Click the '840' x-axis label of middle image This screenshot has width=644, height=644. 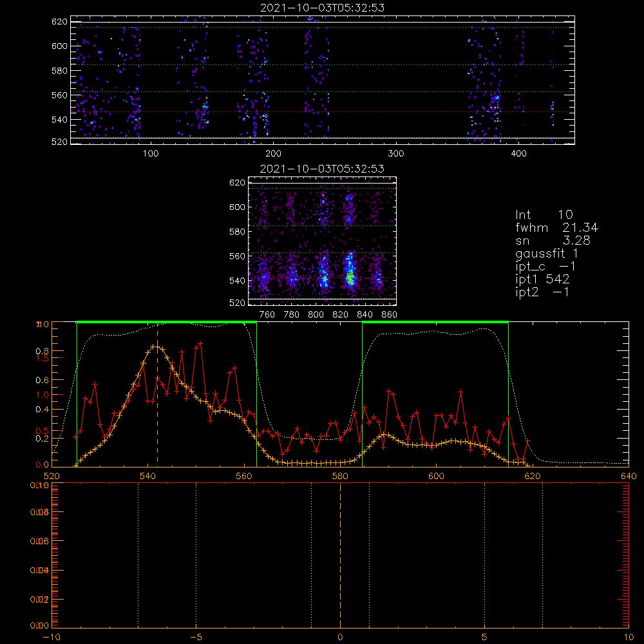click(365, 315)
